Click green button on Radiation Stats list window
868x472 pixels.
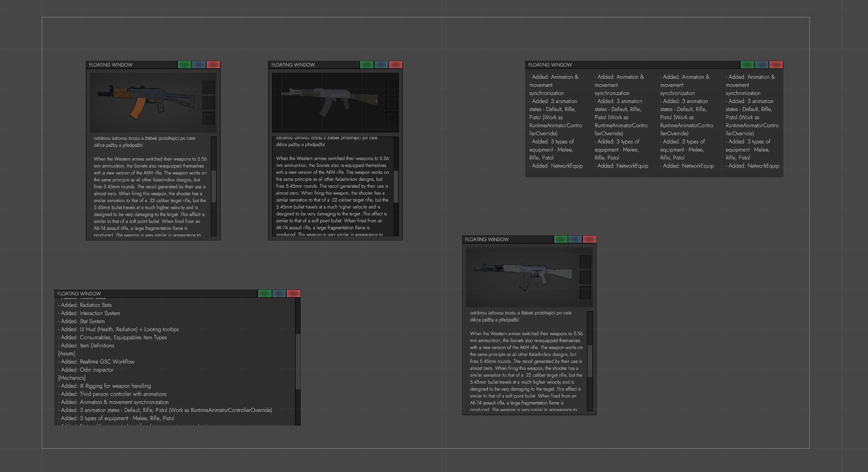click(x=265, y=294)
